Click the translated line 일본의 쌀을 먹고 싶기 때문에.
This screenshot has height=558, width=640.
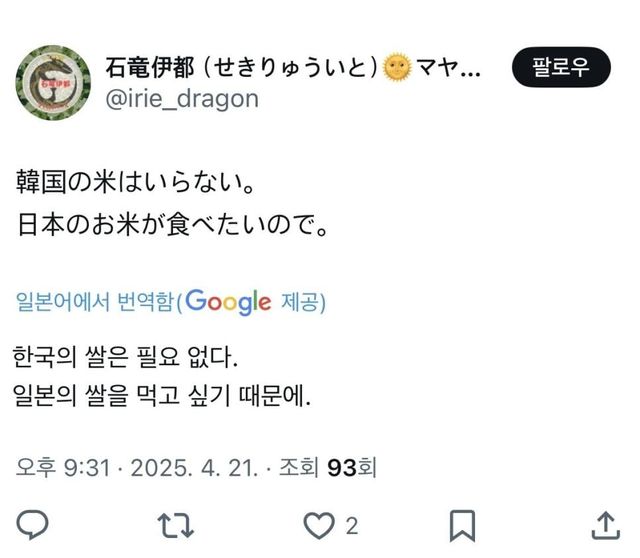(164, 395)
